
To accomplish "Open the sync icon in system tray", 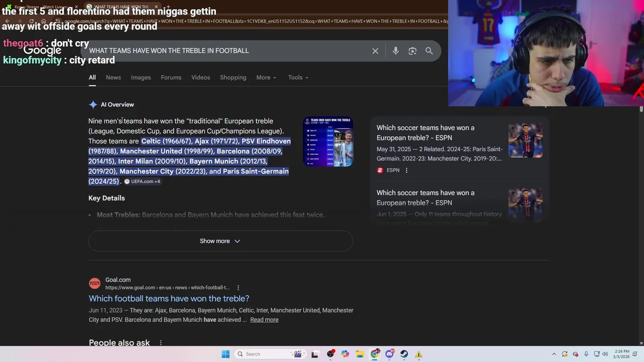I will [x=565, y=354].
